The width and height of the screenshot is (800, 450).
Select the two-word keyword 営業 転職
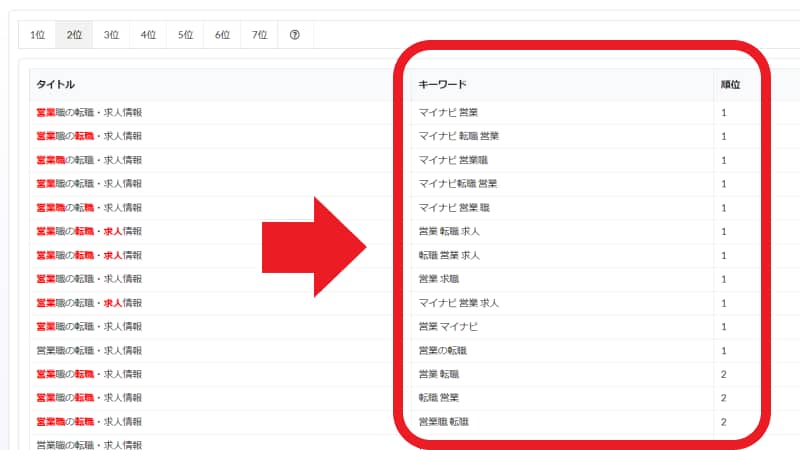(439, 374)
